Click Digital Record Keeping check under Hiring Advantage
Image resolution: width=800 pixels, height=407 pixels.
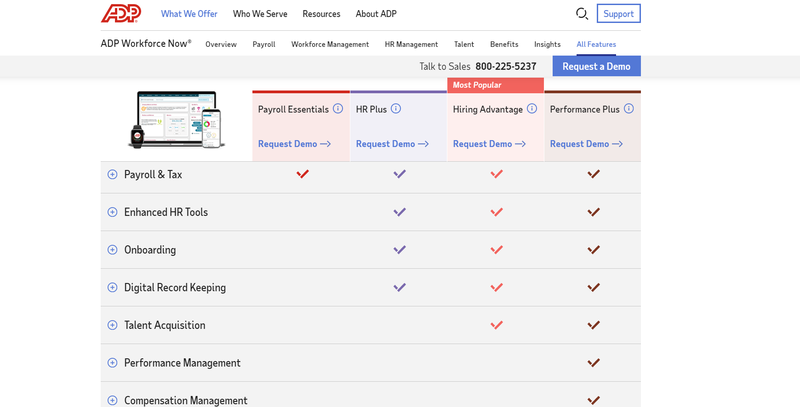pyautogui.click(x=496, y=287)
